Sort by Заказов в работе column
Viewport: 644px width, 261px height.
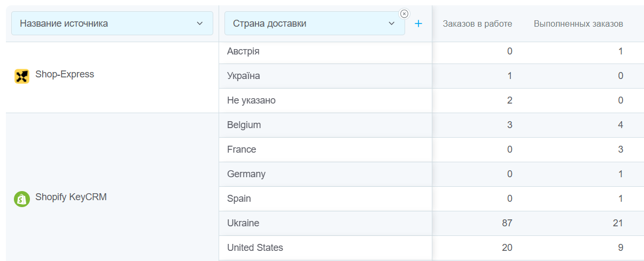[x=477, y=23]
